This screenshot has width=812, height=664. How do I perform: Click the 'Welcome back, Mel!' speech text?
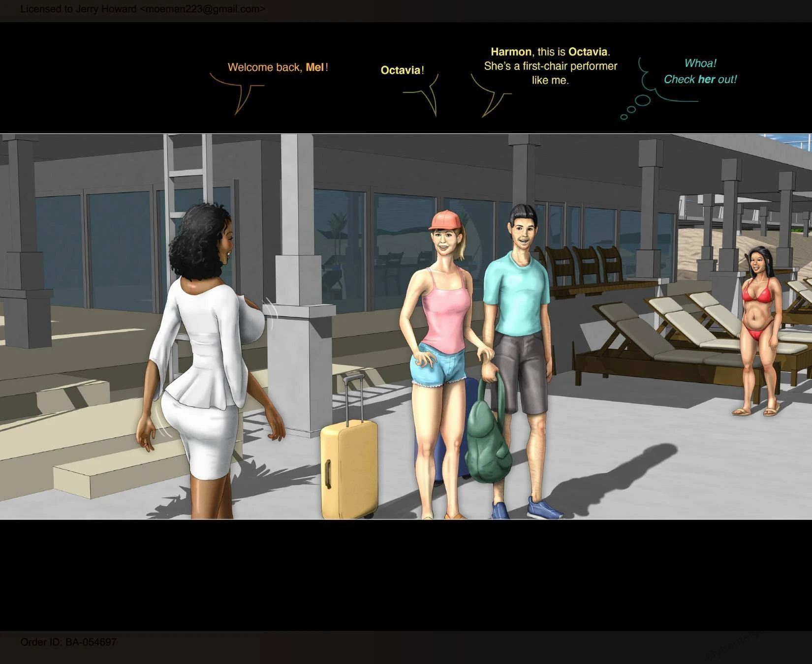tap(278, 67)
